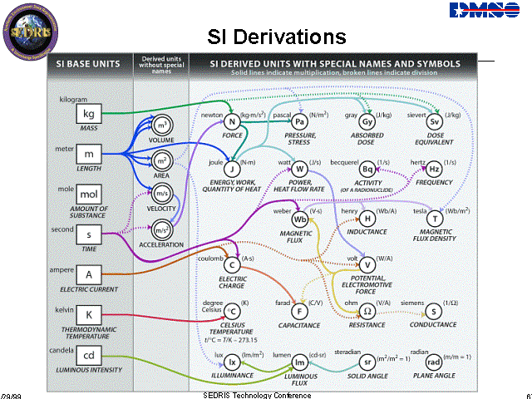Click the (Wb/m²) tesla formula
The width and height of the screenshot is (532, 399).
(457, 210)
